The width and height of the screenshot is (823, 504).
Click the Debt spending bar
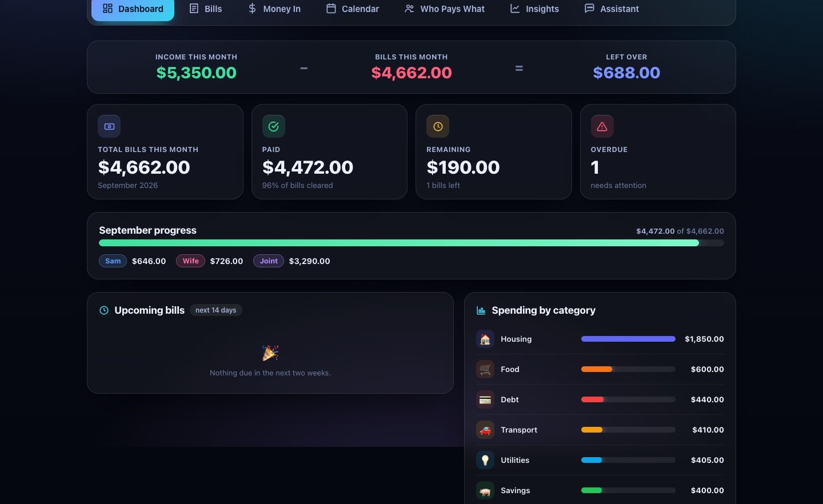pyautogui.click(x=628, y=399)
